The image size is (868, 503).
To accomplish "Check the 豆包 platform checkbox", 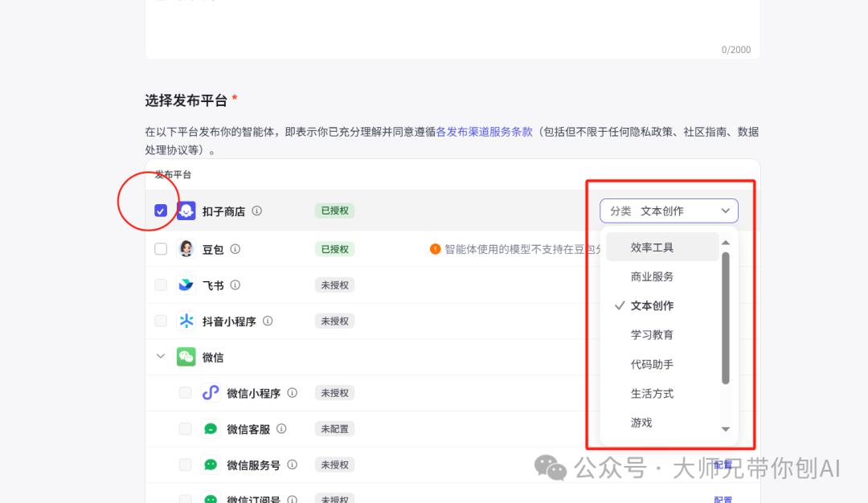I will point(161,249).
